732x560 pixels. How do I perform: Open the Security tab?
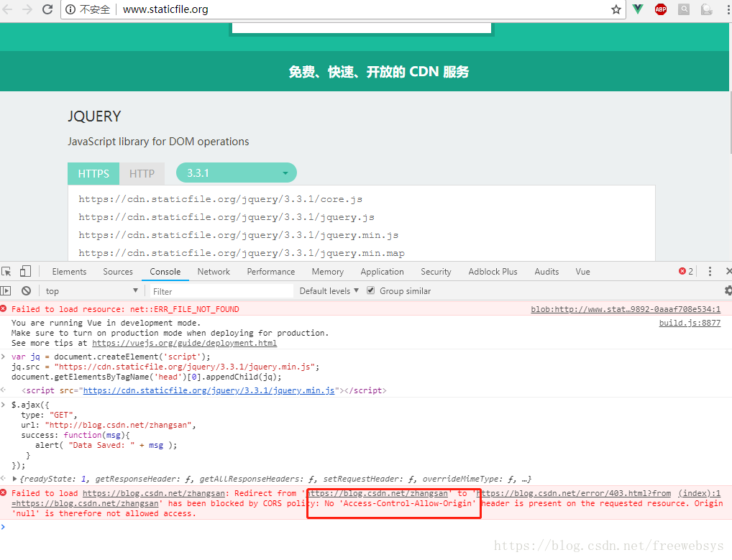click(x=436, y=272)
